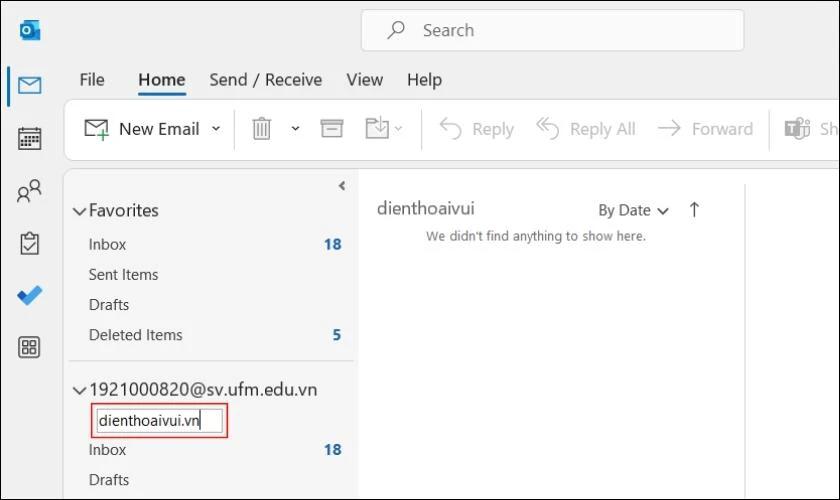Viewport: 840px width, 500px height.
Task: Open the Tasks clipboard icon
Action: tap(29, 243)
